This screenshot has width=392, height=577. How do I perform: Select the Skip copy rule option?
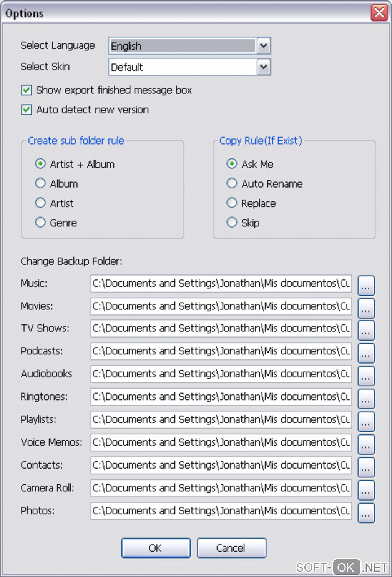232,222
